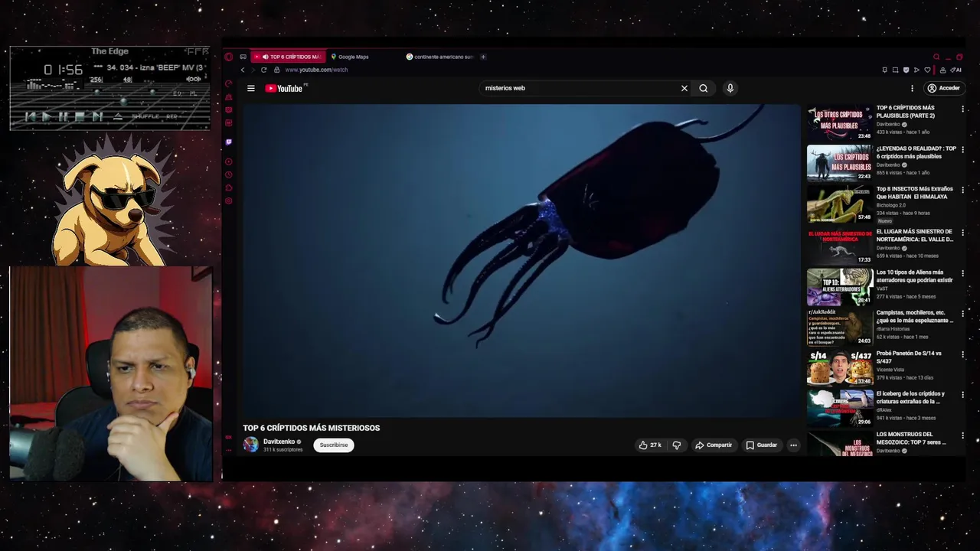Click the pin icon in the address bar
The height and width of the screenshot is (551, 980).
tap(884, 70)
